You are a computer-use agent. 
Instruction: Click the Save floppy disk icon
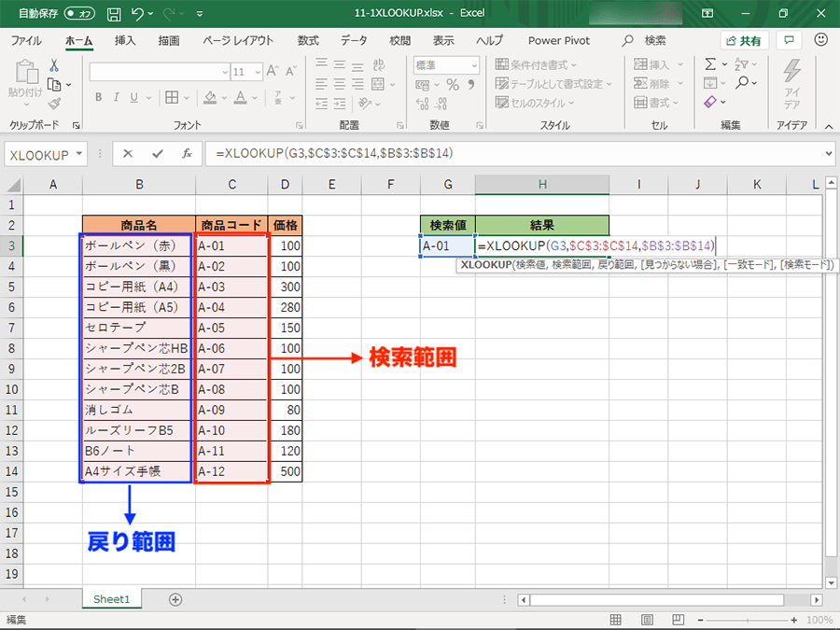tap(114, 14)
